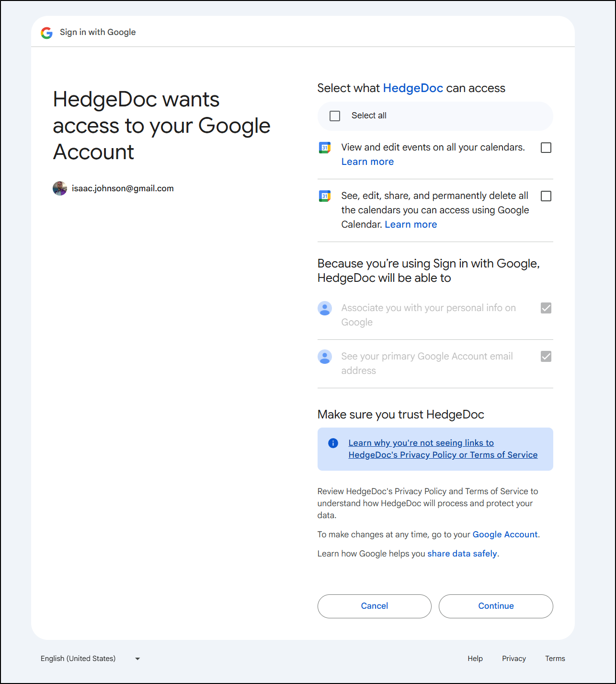
Task: Open the English (United States) language dropdown
Action: tap(90, 659)
